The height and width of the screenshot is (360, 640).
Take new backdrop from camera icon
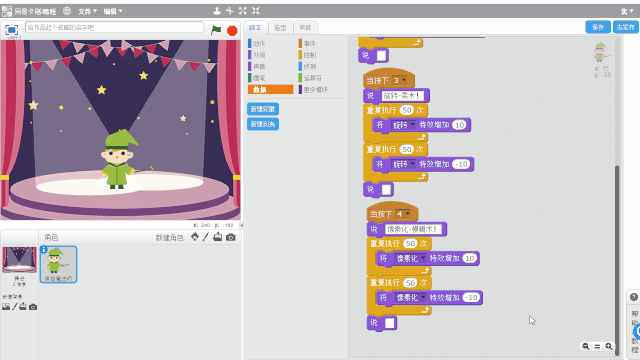[33, 307]
